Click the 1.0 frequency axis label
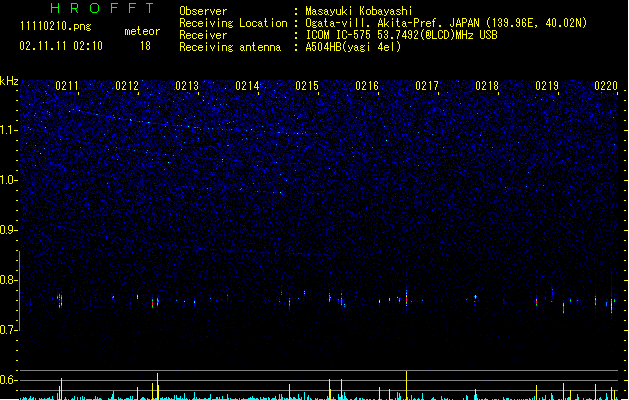Screen dimensions: 629x400 pos(9,180)
